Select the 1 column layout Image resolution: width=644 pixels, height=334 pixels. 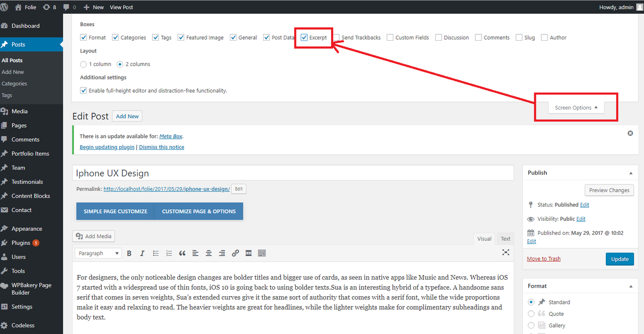[x=84, y=64]
